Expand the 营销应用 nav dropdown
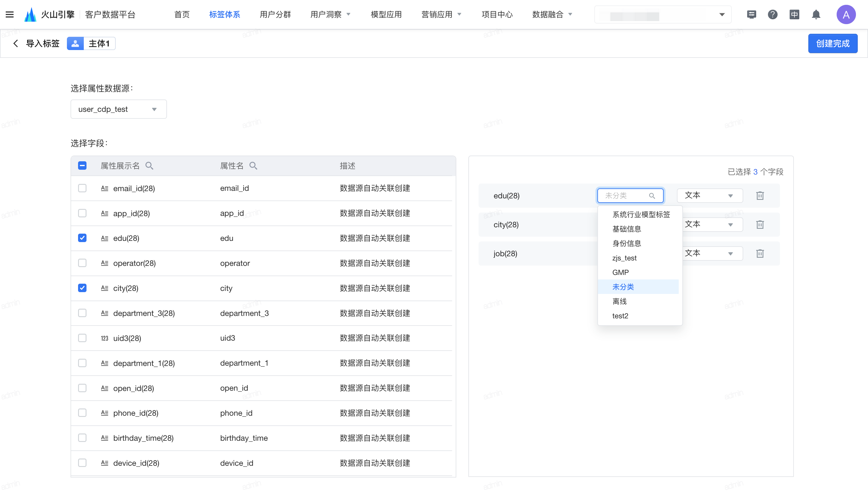 [x=441, y=14]
